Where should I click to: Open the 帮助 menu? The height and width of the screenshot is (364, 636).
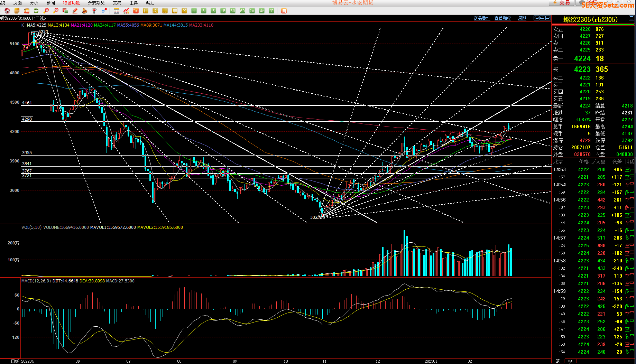[x=150, y=3]
